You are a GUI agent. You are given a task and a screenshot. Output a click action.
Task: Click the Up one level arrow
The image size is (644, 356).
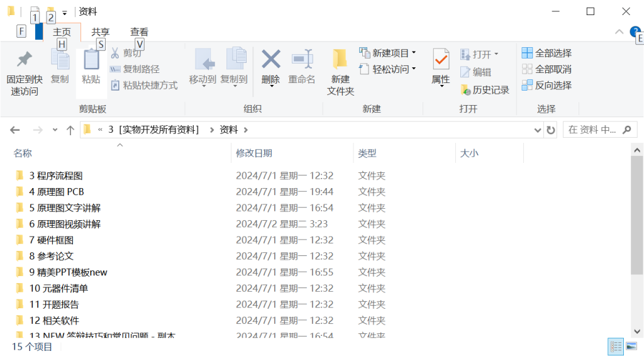coord(70,130)
